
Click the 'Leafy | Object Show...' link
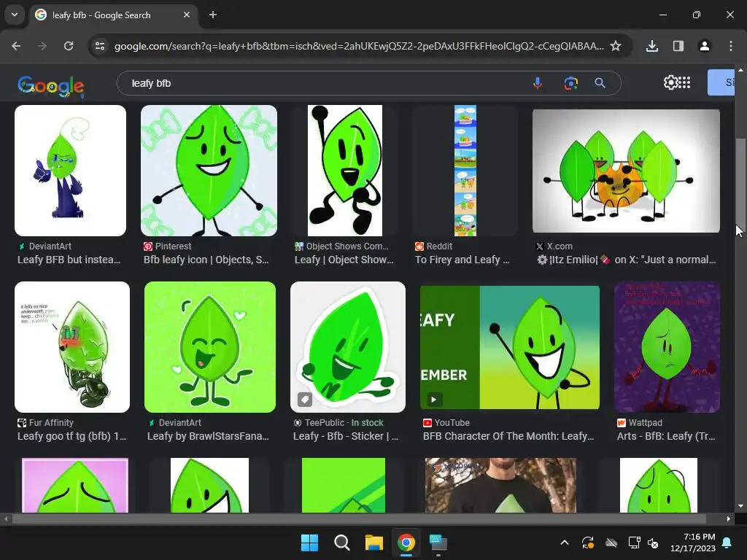(x=344, y=260)
